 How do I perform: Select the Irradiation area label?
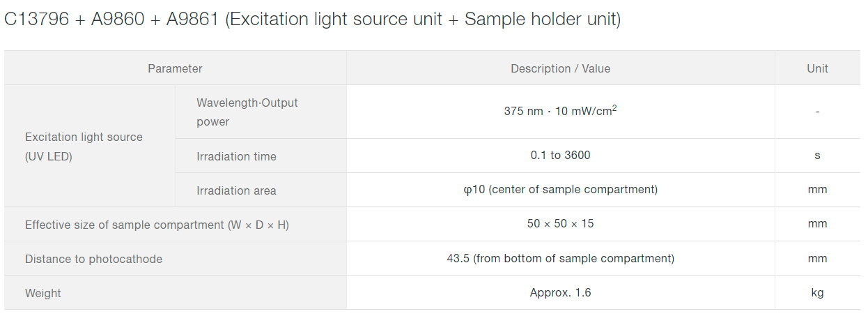tap(236, 190)
